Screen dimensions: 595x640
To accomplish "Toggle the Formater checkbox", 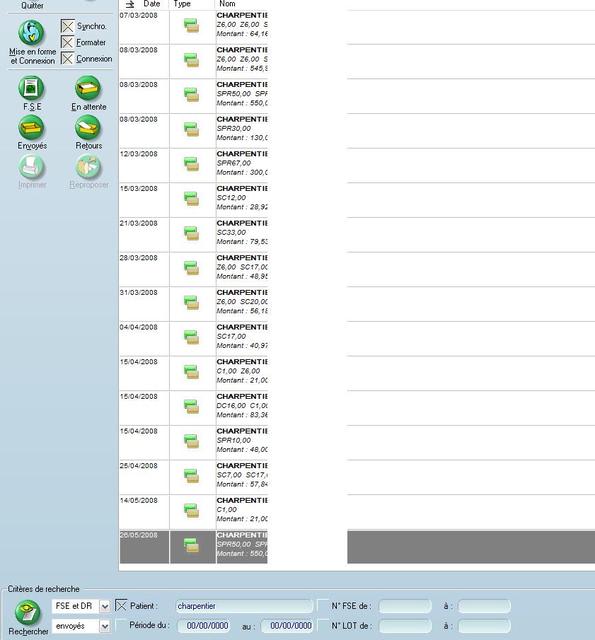I will click(x=67, y=42).
